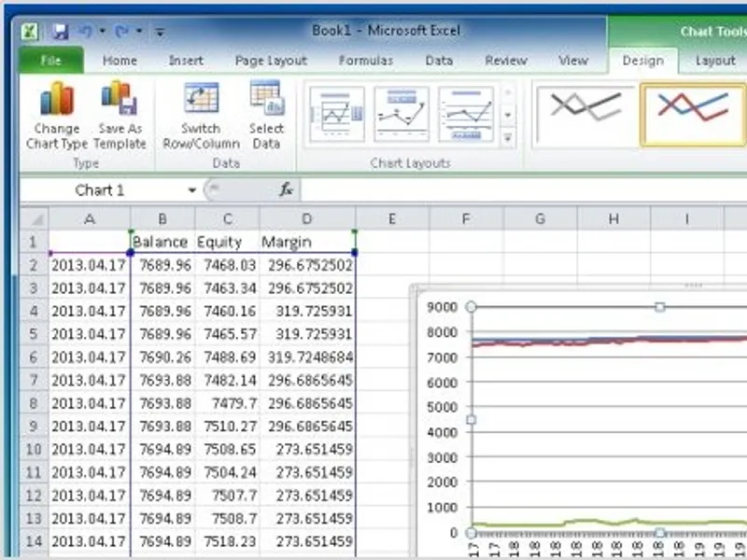The height and width of the screenshot is (560, 747).
Task: Open the Page Layout tab
Action: click(271, 61)
